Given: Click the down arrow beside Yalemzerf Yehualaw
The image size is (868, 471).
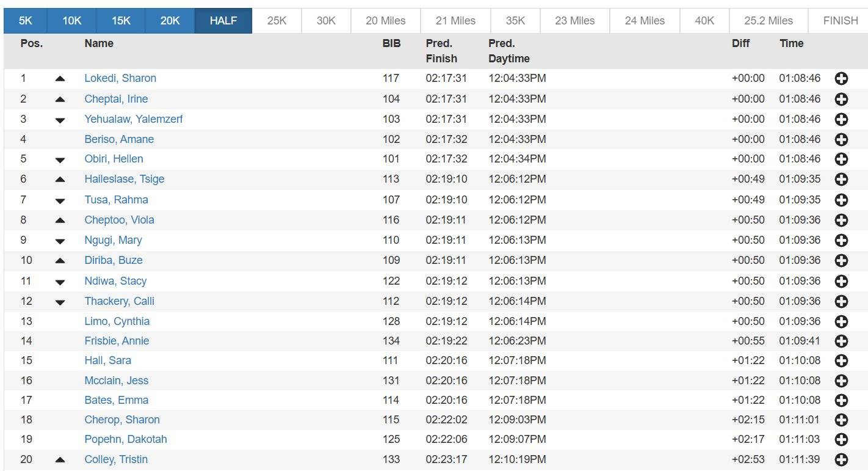Looking at the screenshot, I should coord(60,120).
